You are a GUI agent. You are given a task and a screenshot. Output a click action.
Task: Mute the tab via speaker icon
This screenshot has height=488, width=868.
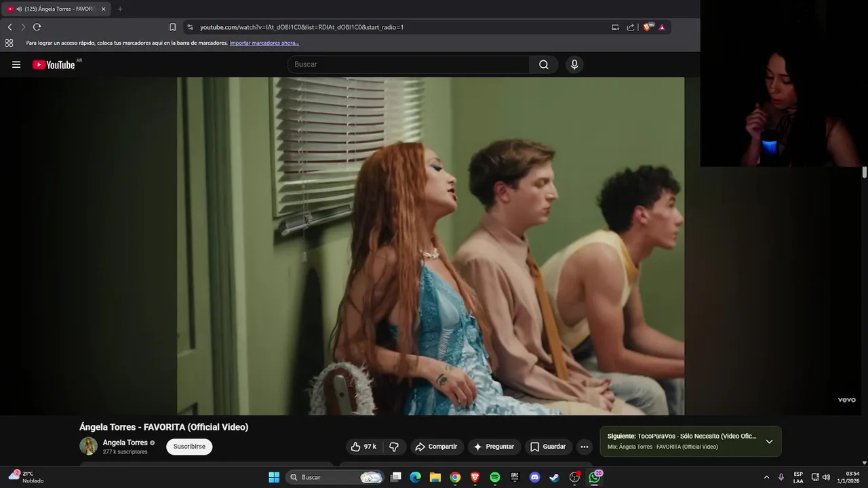[19, 9]
